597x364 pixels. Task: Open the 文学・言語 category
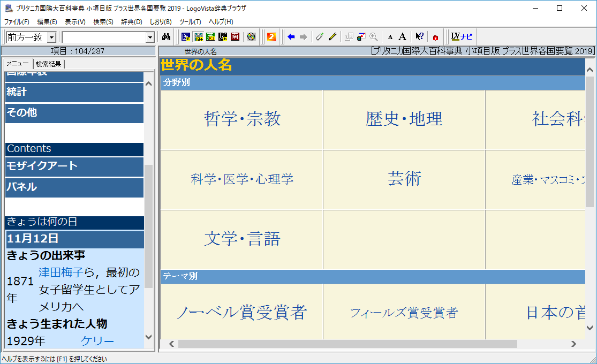point(242,239)
